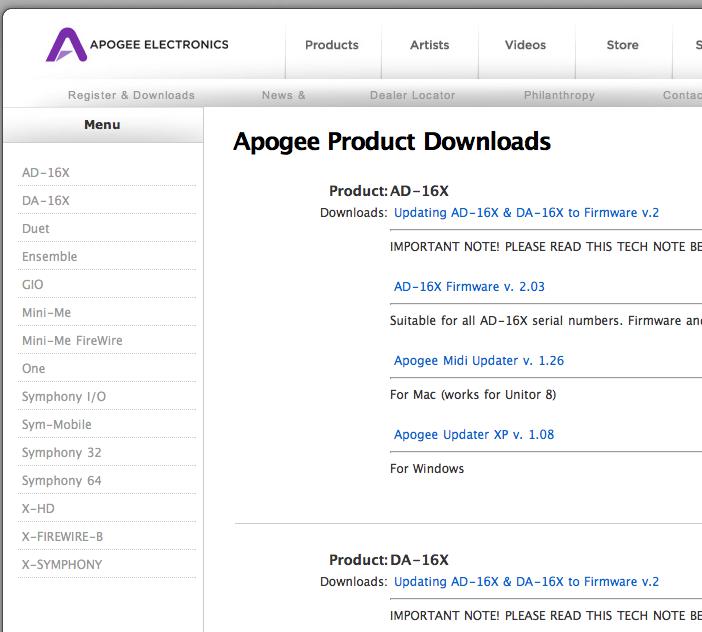Click the Product: AD-16X heading

pyautogui.click(x=389, y=191)
